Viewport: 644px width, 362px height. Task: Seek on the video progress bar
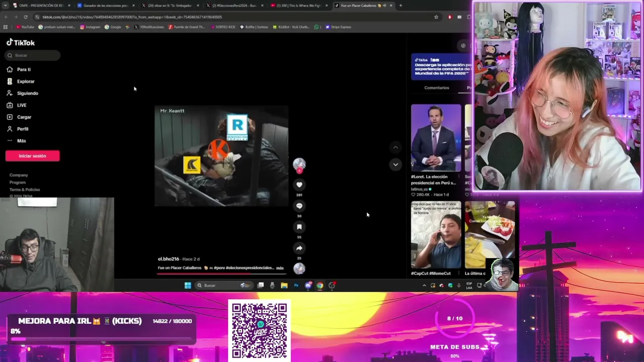(221, 274)
